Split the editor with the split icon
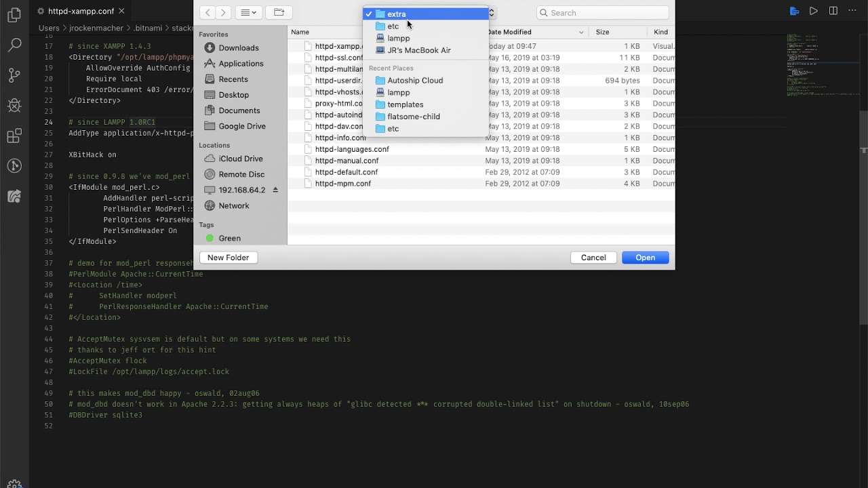 [833, 11]
